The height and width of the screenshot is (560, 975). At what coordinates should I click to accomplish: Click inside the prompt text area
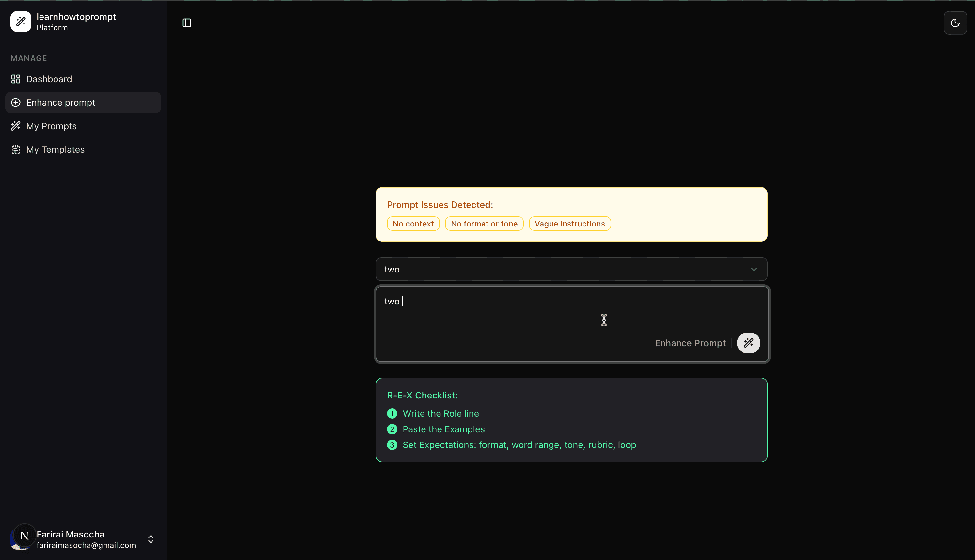click(539, 312)
